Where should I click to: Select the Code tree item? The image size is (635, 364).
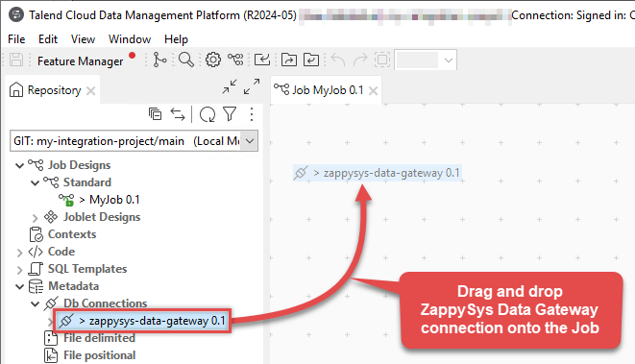61,252
